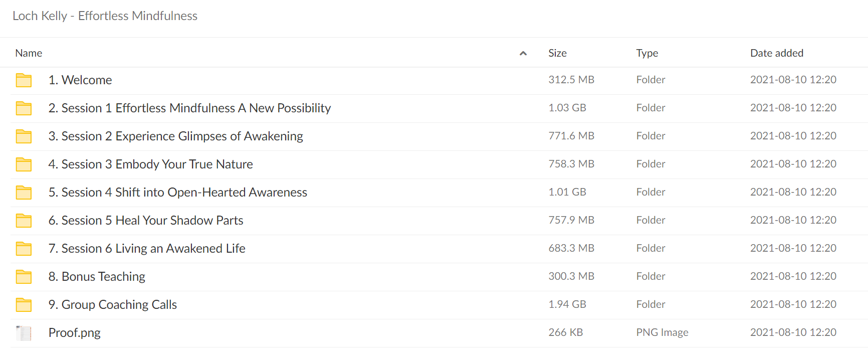868x361 pixels.
Task: Open the Proof.png image thumbnail
Action: 24,333
